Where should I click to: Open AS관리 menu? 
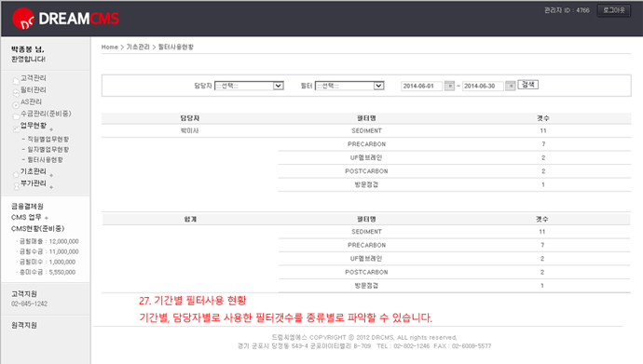pos(31,101)
